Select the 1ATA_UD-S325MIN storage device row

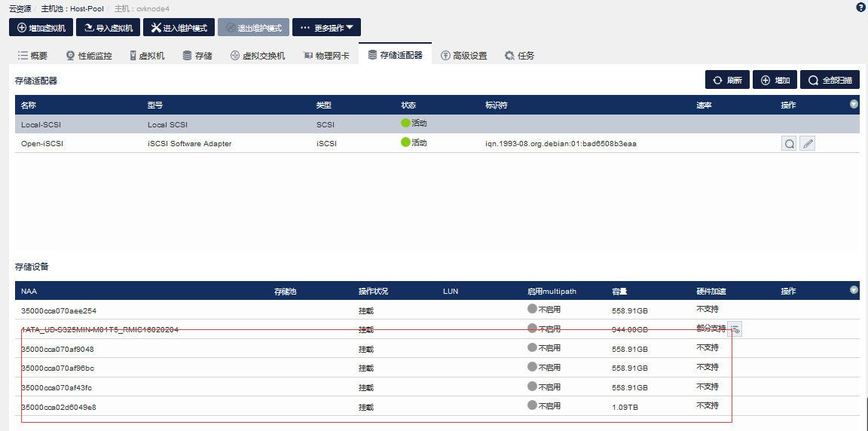tap(437, 329)
